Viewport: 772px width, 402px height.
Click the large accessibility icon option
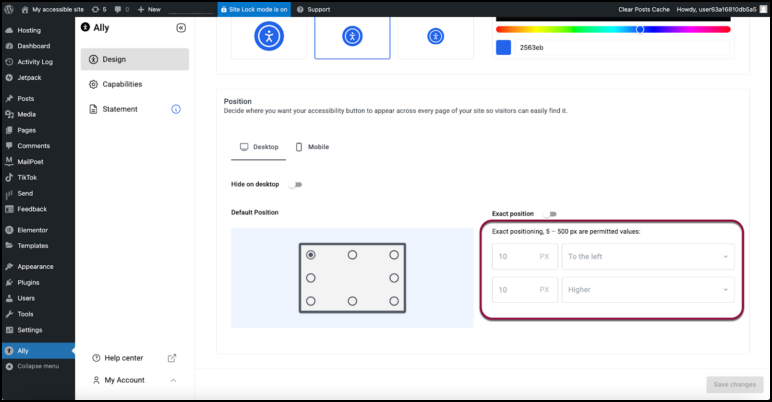(x=268, y=36)
